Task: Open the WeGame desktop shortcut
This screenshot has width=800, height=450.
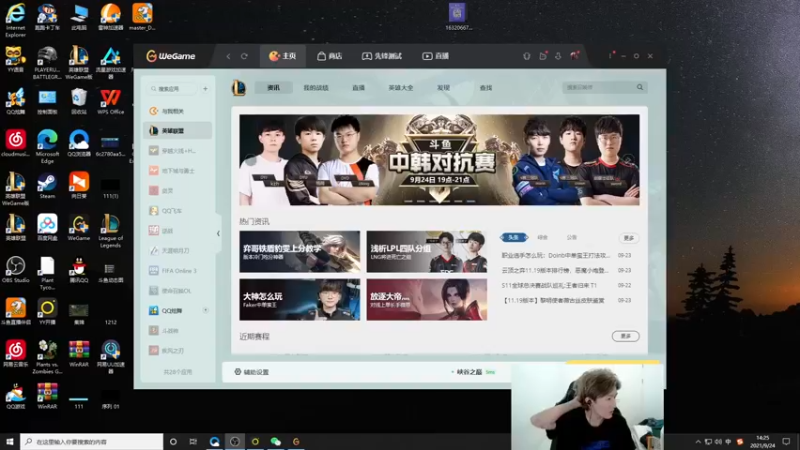Action: pyautogui.click(x=79, y=228)
